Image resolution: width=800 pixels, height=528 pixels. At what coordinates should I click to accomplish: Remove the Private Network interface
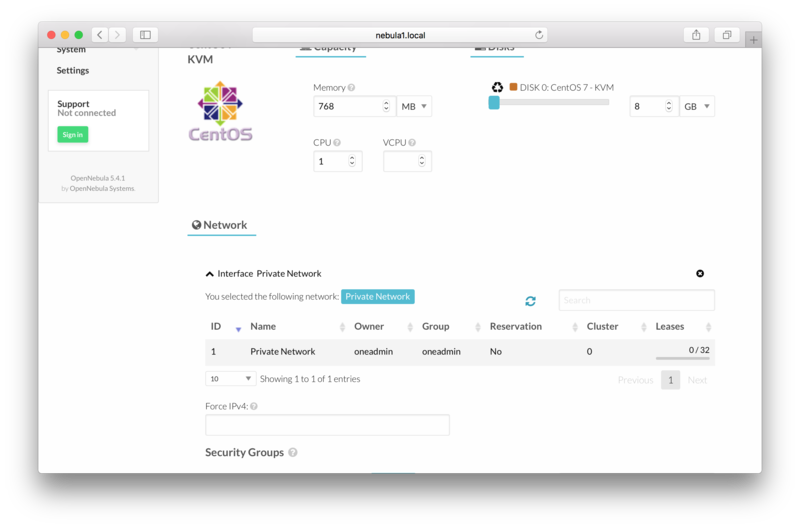coord(700,273)
